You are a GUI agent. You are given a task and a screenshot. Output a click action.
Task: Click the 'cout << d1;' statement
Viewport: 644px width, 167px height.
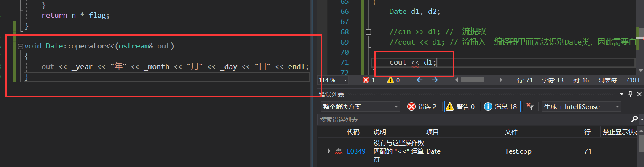tap(413, 62)
